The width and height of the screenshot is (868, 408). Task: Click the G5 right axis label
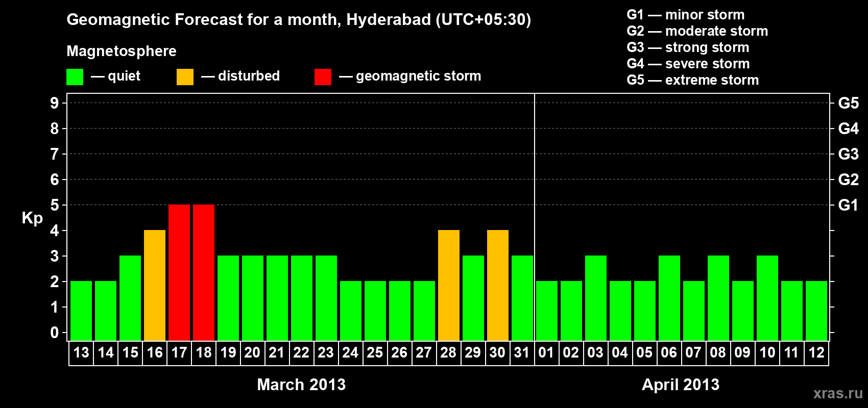tap(849, 103)
